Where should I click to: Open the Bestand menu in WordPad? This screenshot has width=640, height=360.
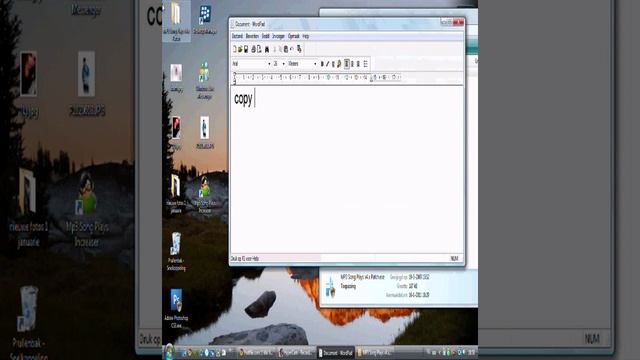pos(237,36)
